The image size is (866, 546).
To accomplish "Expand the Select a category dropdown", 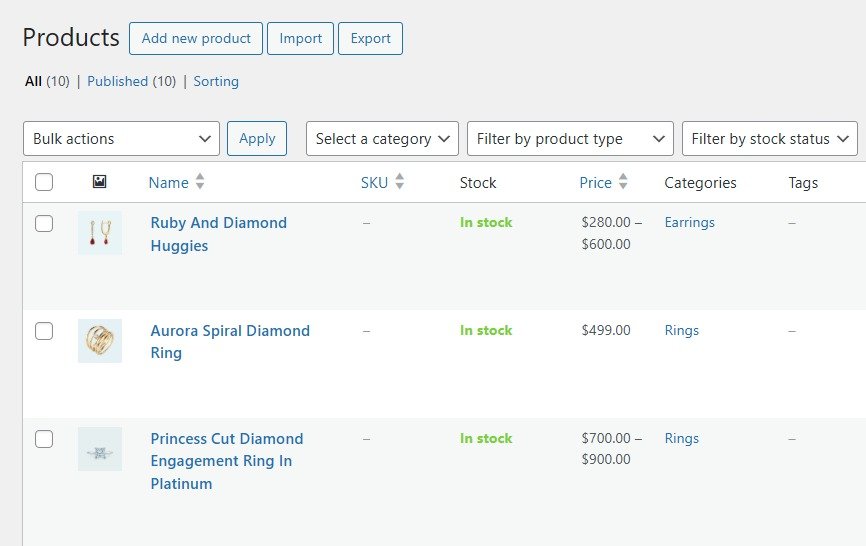I will (382, 139).
